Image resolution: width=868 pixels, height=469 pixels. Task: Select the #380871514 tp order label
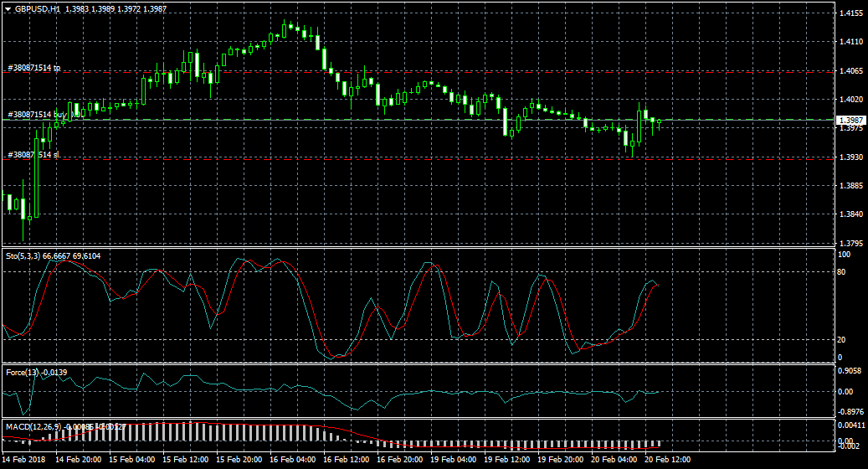point(33,67)
